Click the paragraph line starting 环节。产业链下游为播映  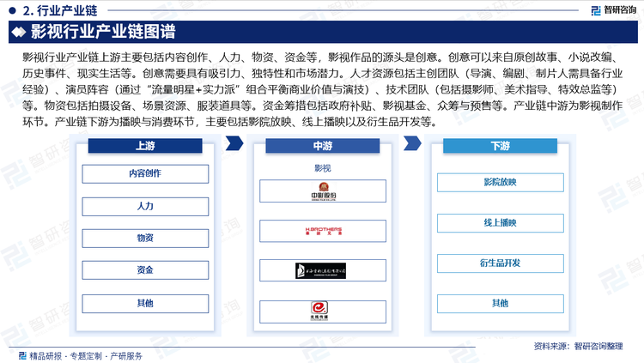pos(231,122)
